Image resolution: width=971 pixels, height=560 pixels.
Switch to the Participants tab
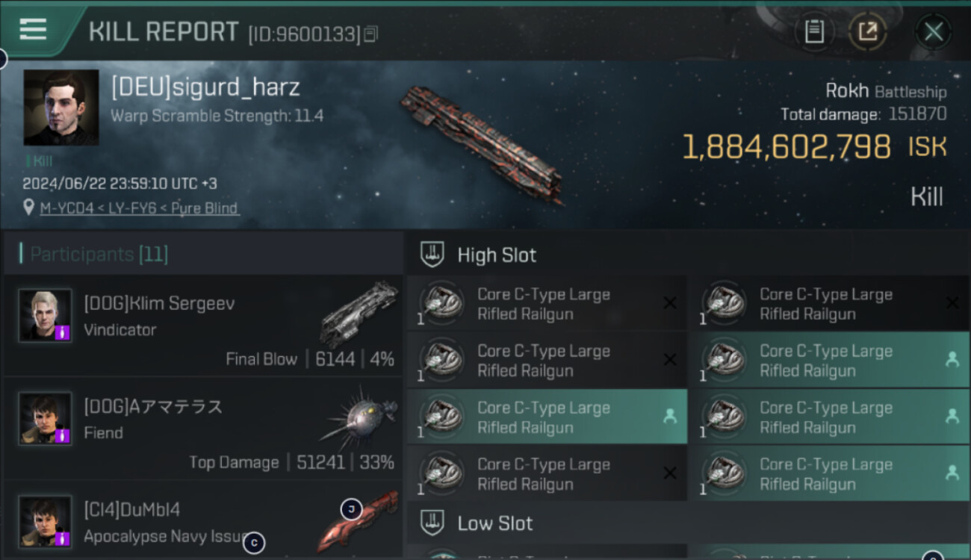coord(99,255)
